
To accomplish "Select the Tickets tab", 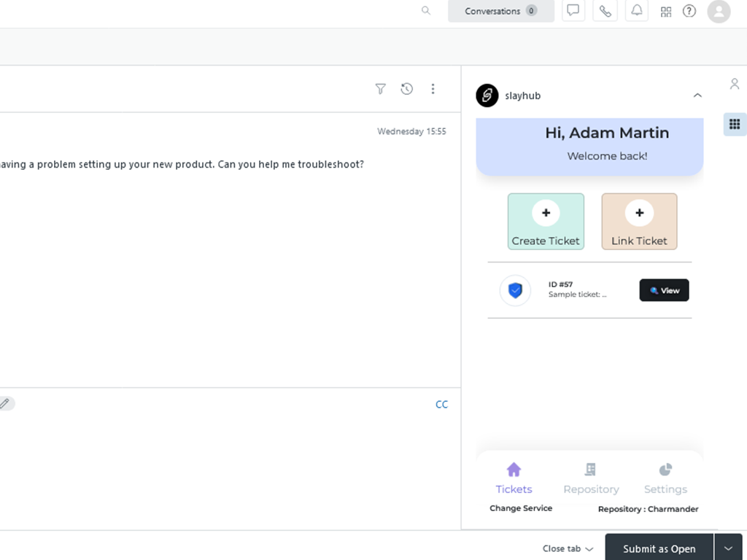I will (x=514, y=478).
